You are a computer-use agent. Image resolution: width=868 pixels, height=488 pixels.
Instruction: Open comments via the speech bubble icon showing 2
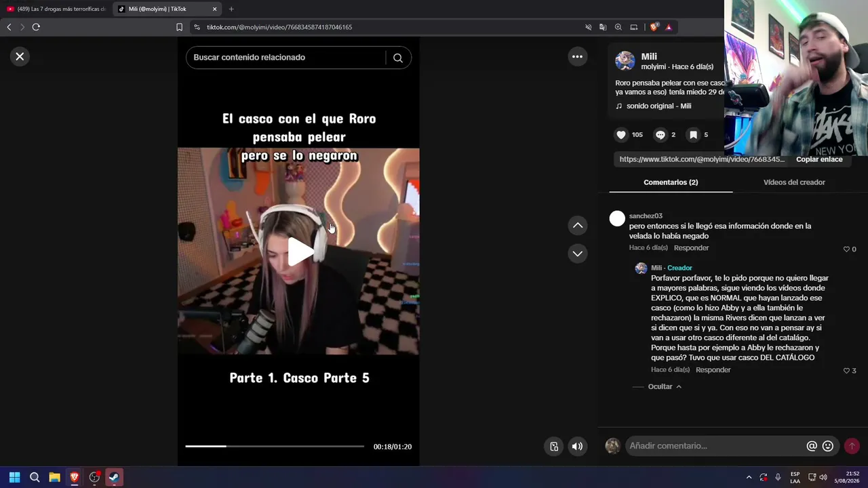pos(660,135)
